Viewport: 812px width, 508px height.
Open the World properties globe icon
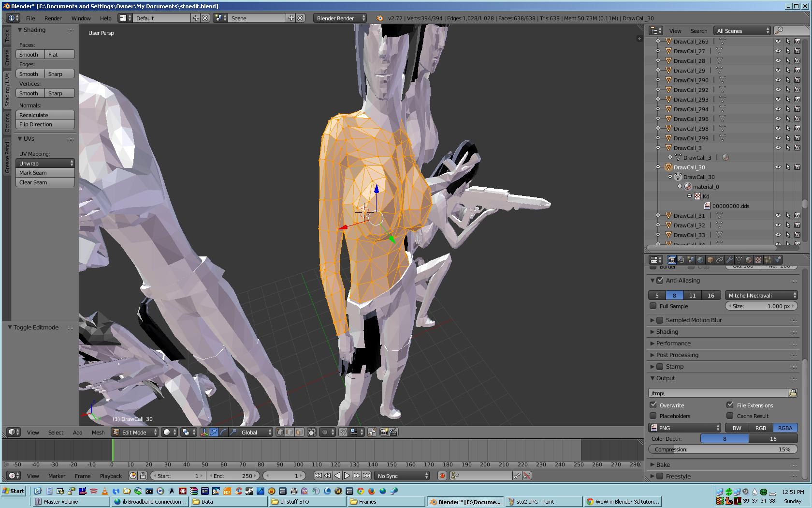700,260
